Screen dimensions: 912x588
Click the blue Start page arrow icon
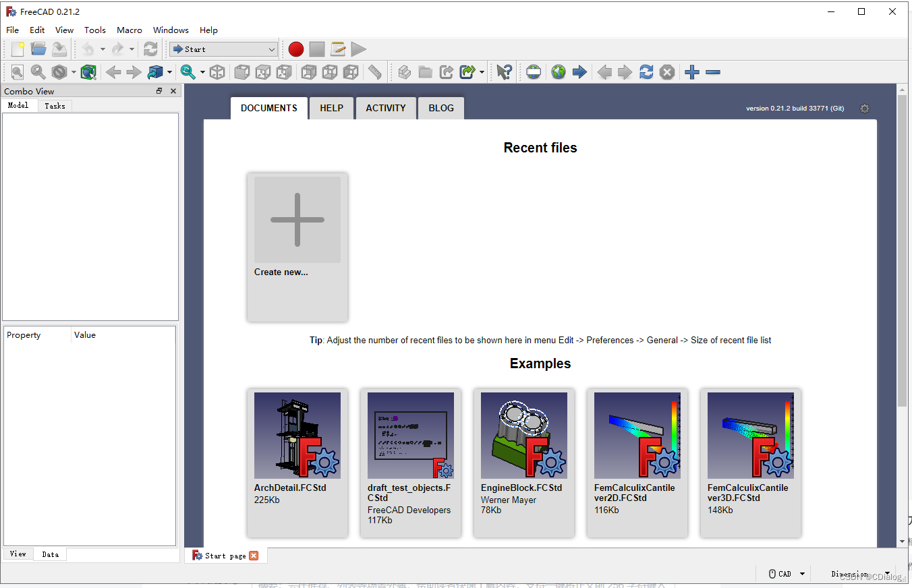(579, 72)
